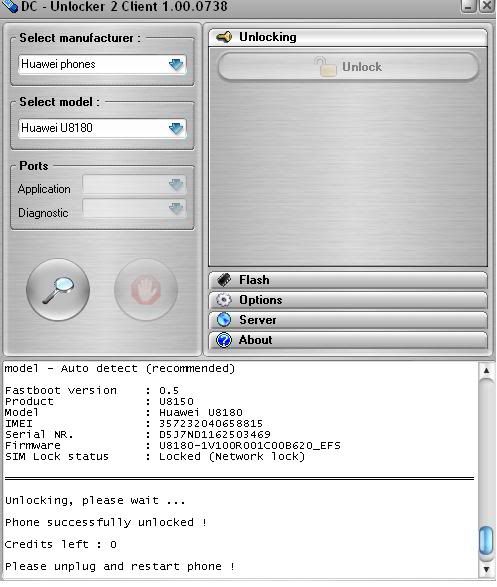
Task: Click the chip icon next to Flash
Action: (224, 280)
